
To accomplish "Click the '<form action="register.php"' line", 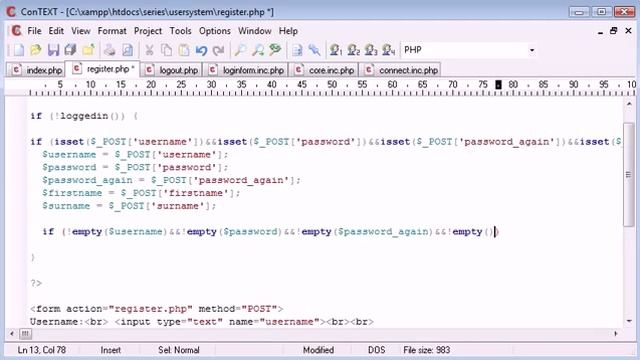I will tap(156, 309).
